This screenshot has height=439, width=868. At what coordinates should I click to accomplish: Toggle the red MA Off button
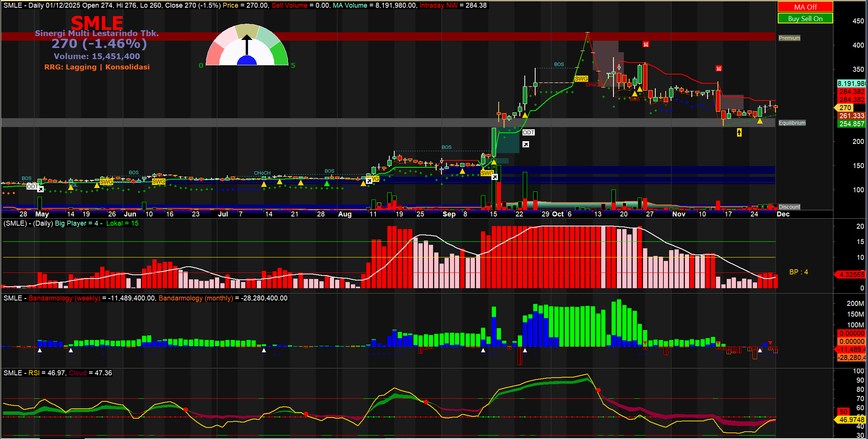[805, 7]
